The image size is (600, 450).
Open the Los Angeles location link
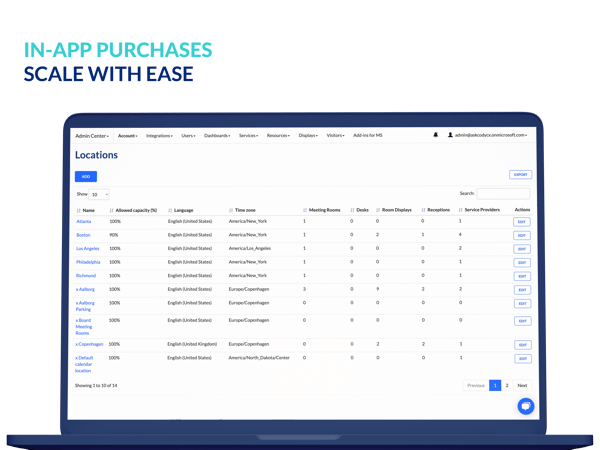point(87,247)
